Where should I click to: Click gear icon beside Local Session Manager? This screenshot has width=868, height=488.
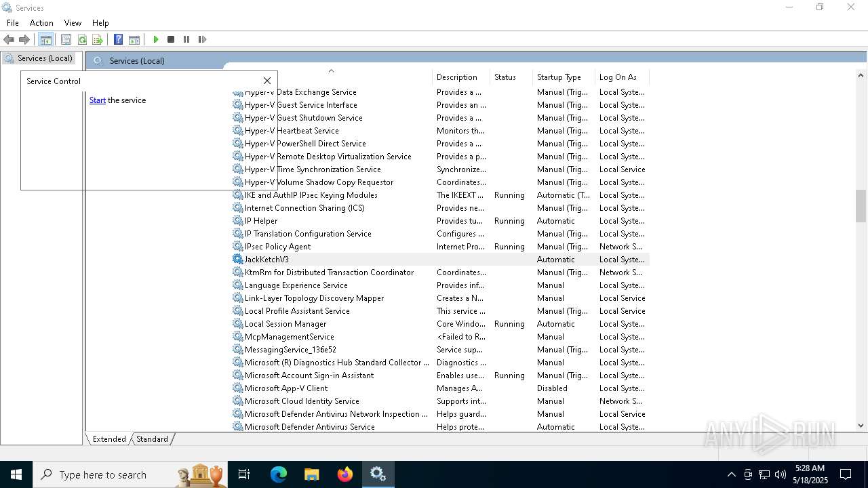(x=237, y=324)
